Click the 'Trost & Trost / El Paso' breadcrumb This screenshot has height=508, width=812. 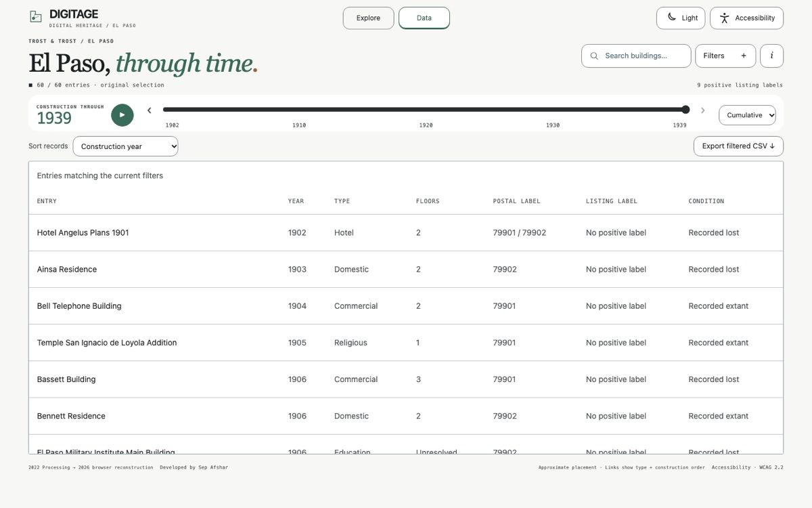(71, 41)
